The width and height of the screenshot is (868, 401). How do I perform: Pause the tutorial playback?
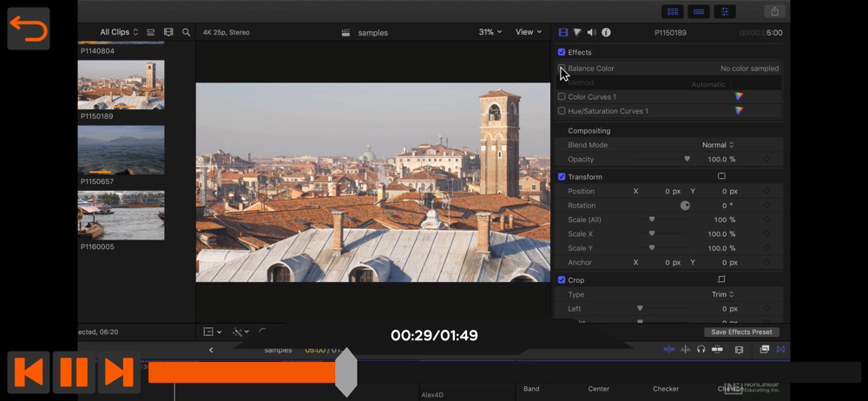click(x=74, y=372)
